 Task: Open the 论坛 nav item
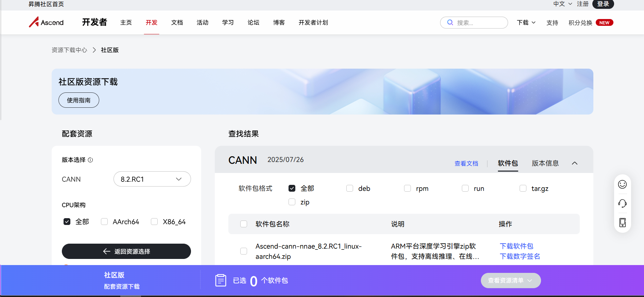[254, 22]
